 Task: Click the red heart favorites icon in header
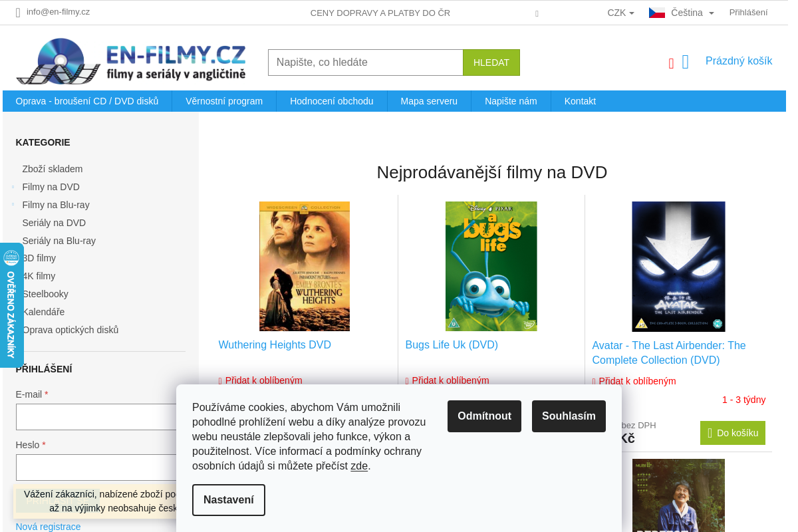(671, 63)
